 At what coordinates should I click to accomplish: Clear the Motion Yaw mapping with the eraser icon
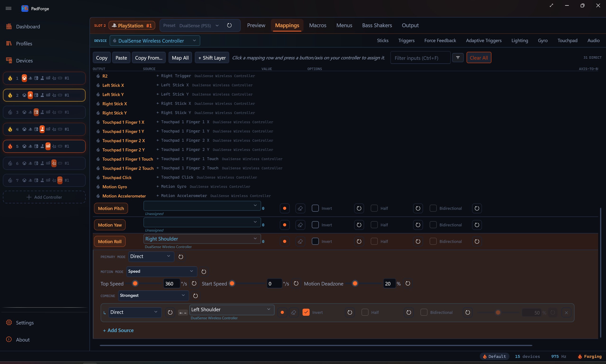300,225
